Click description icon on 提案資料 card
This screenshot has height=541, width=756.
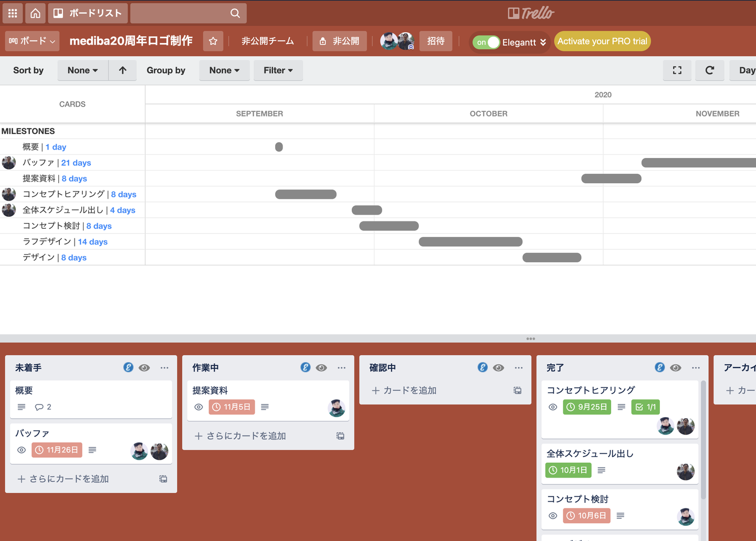[265, 407]
